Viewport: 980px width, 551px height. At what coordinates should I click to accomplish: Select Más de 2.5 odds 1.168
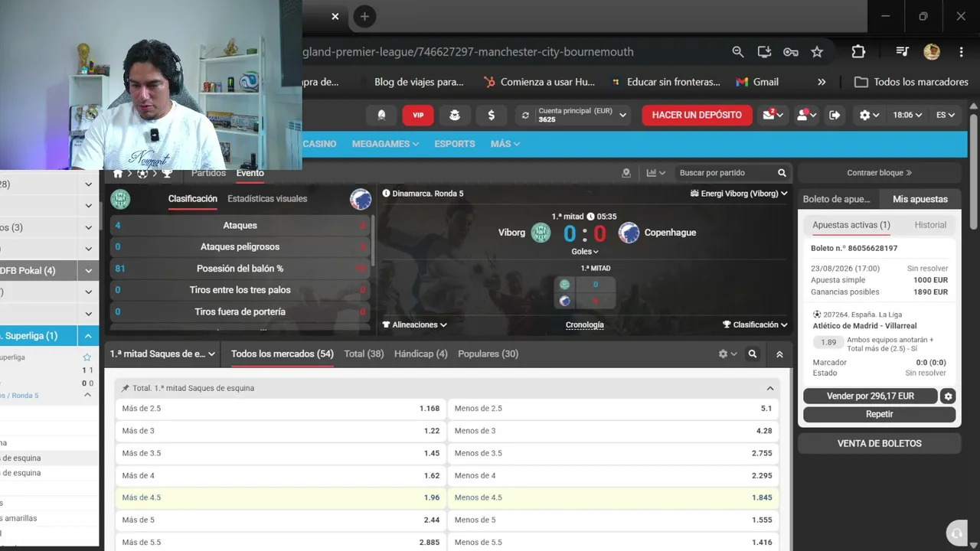[x=281, y=409]
